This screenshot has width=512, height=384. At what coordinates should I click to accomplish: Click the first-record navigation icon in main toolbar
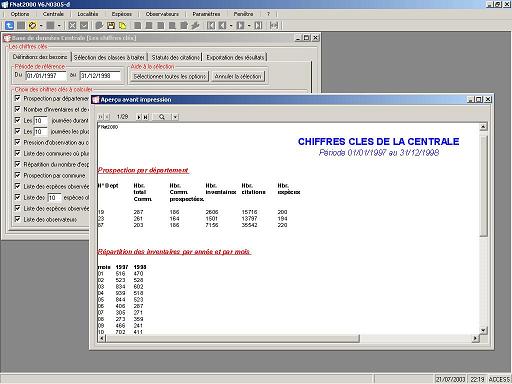pos(211,25)
